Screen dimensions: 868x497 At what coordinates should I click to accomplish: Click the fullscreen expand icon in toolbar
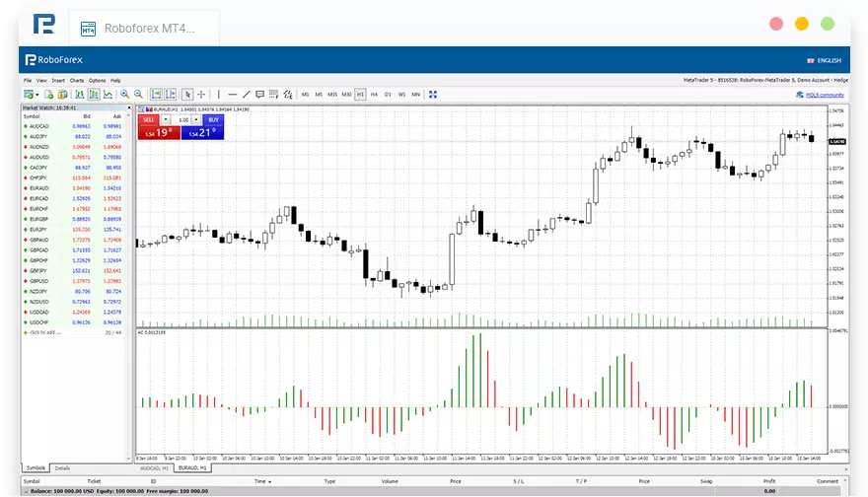432,95
